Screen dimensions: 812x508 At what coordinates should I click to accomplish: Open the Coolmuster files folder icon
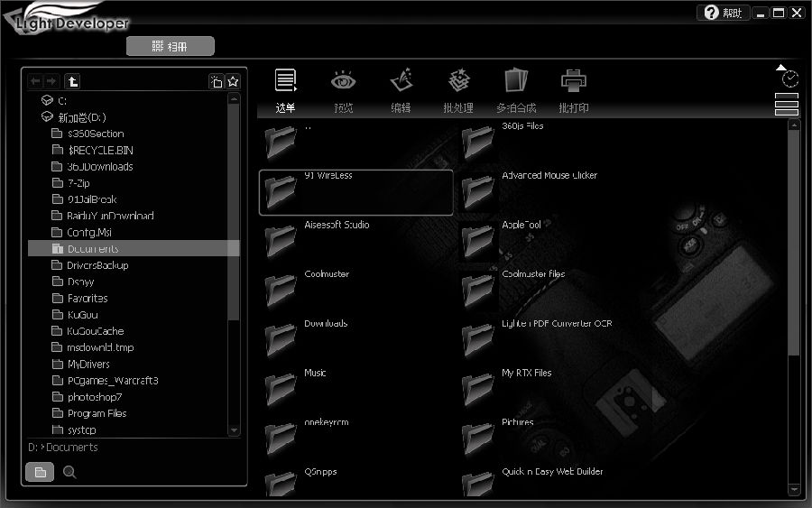click(x=477, y=291)
